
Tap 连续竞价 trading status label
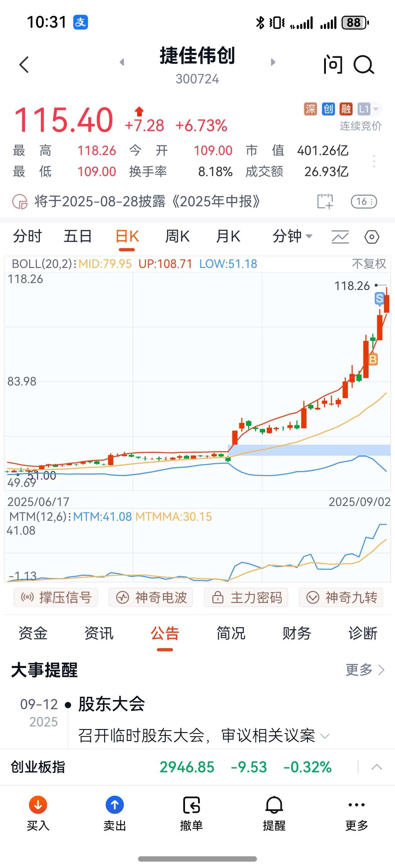click(361, 126)
